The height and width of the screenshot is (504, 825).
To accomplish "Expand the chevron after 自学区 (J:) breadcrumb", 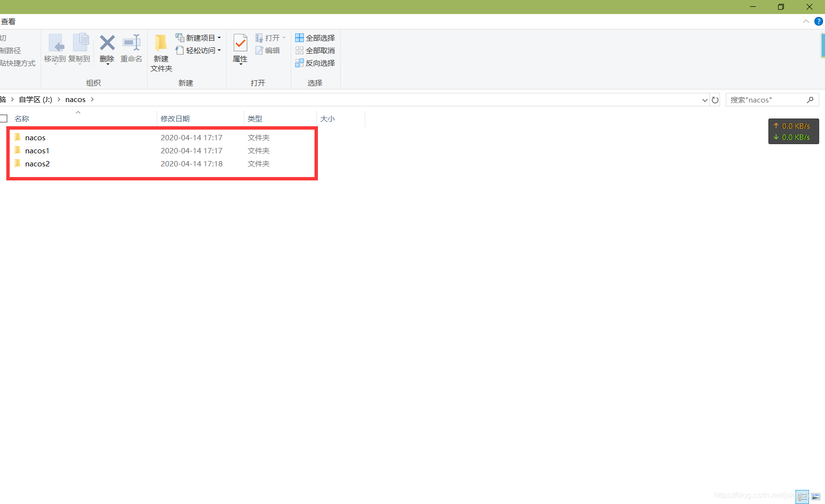I will (59, 99).
